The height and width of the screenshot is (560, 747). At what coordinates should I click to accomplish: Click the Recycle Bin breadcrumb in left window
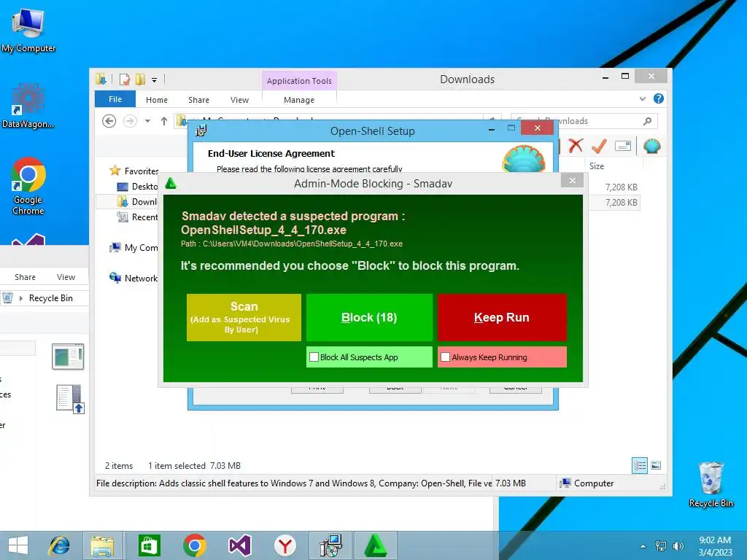[50, 298]
